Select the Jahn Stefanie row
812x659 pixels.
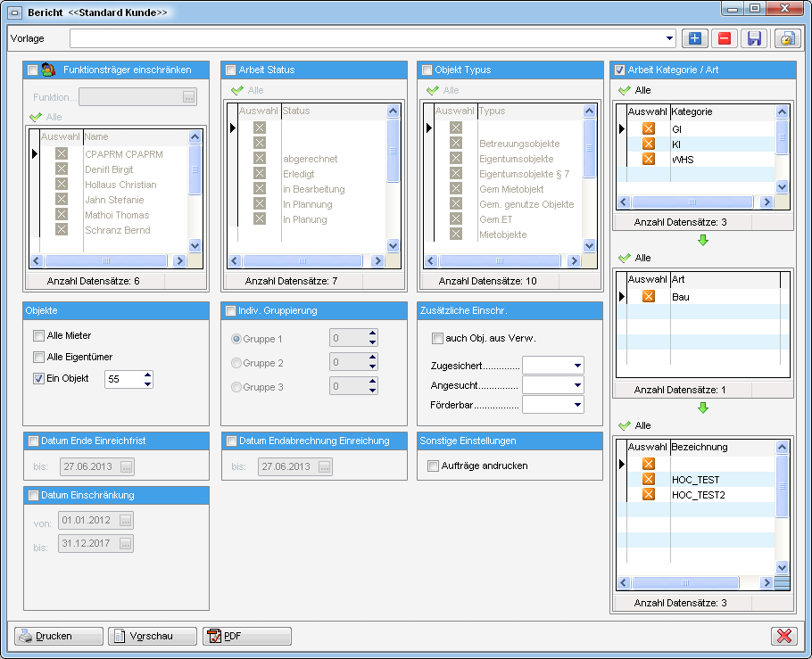click(114, 199)
